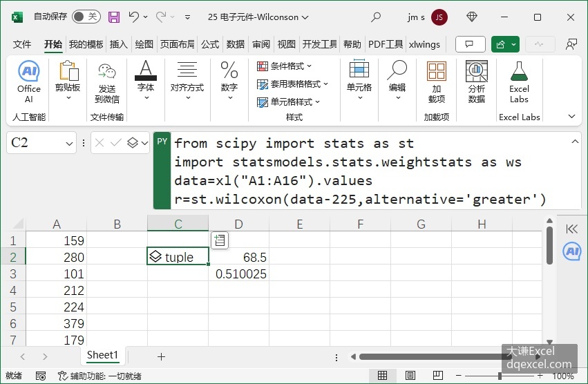Click the 100% zoom level

[x=563, y=376]
